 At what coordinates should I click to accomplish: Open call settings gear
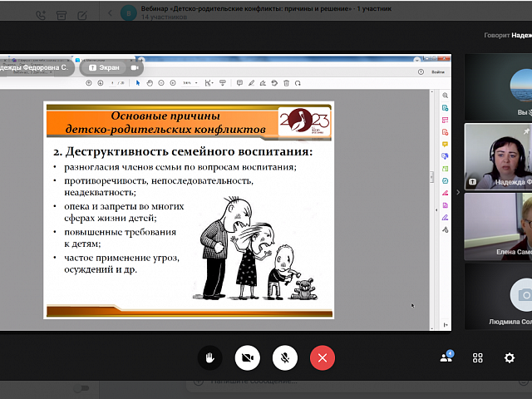509,357
